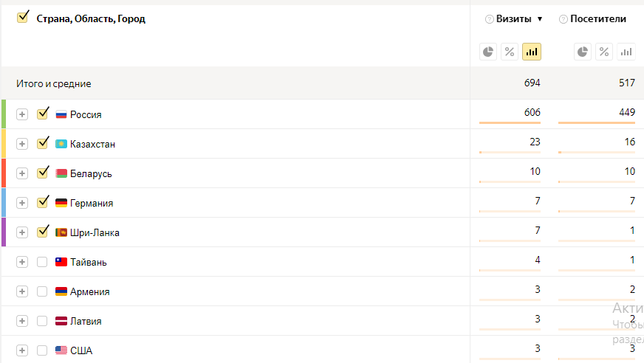Click the Посетители column header

click(x=598, y=19)
